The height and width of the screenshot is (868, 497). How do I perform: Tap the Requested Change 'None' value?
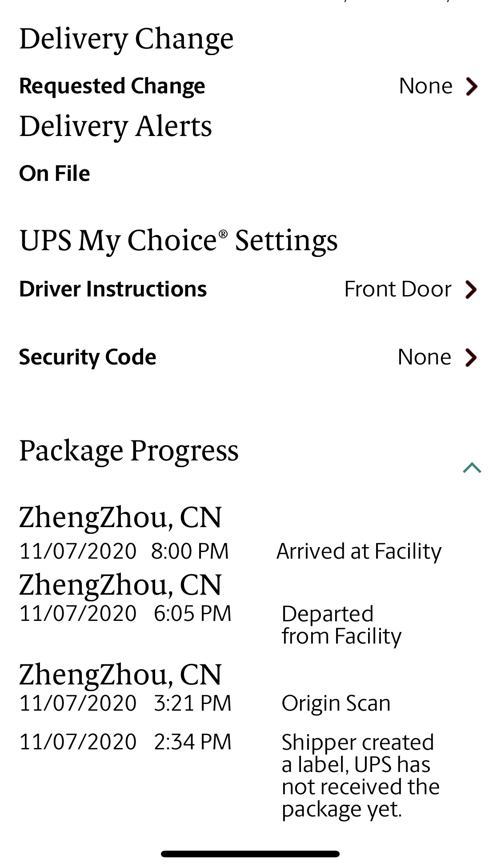click(x=425, y=86)
